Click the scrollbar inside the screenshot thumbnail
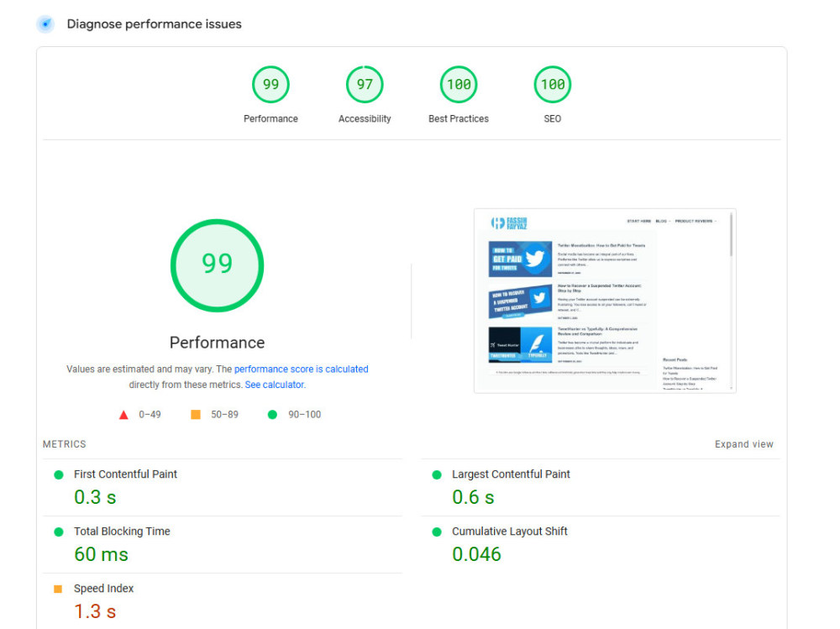Viewport: 840px width, 629px height. tap(731, 234)
